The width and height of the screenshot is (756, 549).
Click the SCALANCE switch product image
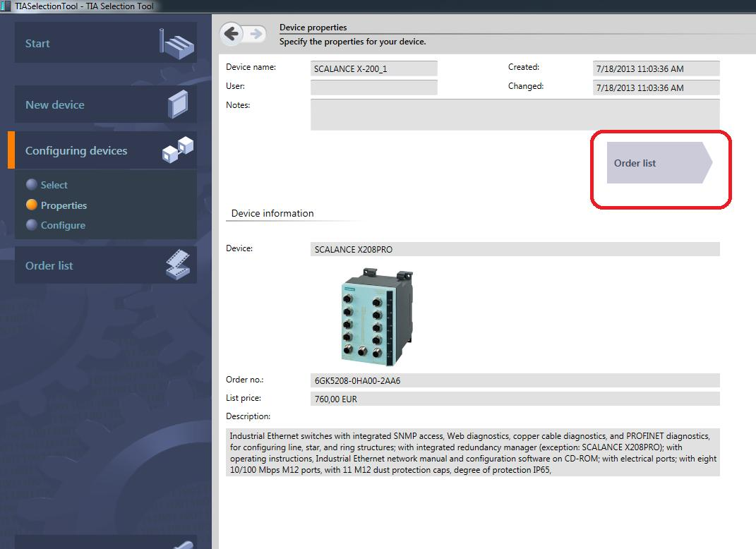(378, 315)
